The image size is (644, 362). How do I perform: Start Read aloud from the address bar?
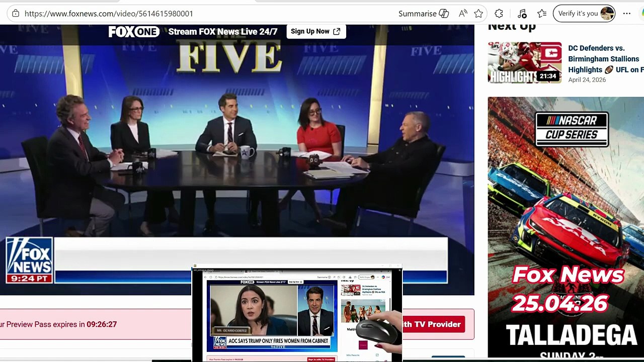click(463, 14)
